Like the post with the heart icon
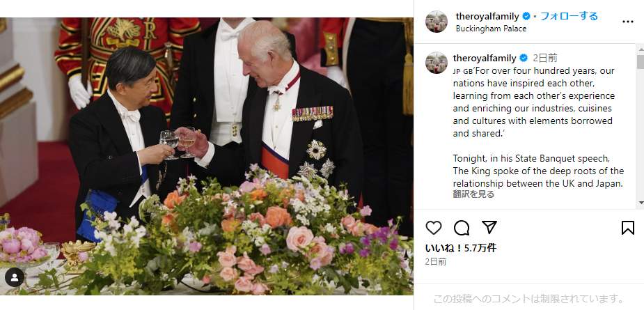 tap(433, 227)
